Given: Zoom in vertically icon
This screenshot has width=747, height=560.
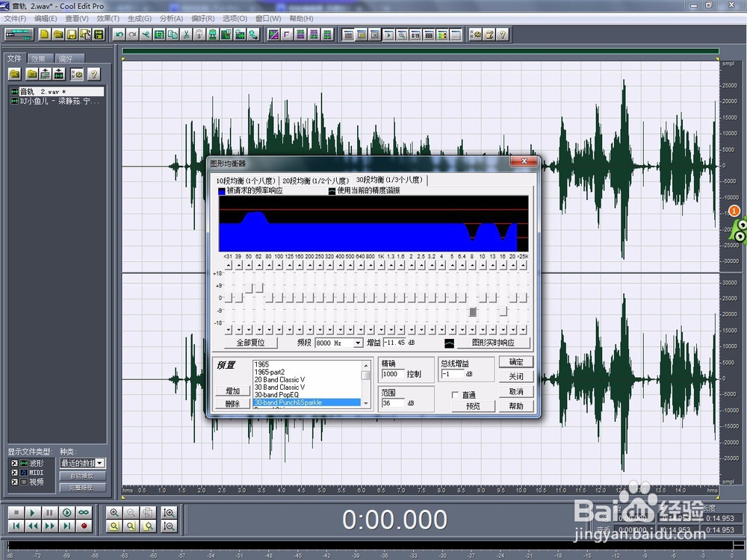Looking at the screenshot, I should (169, 513).
